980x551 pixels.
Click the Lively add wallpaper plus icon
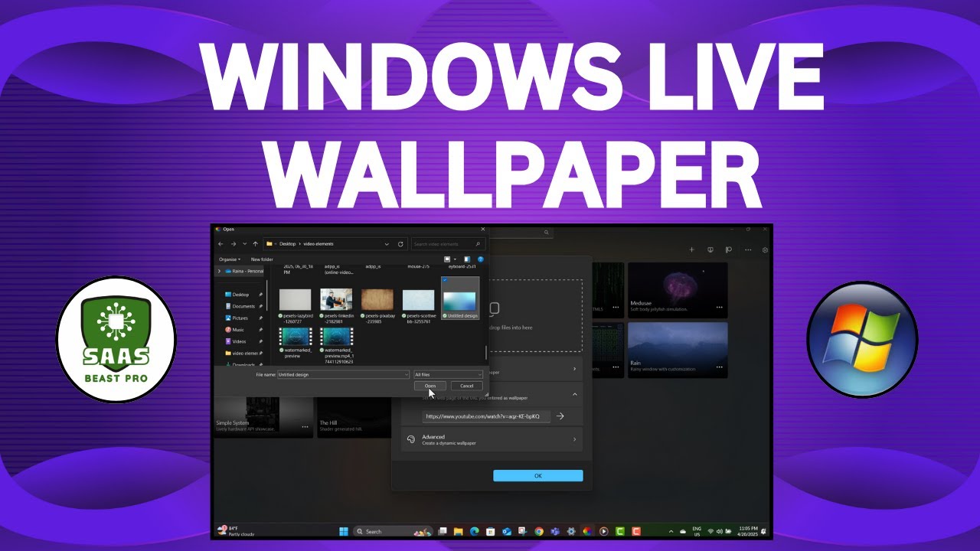point(691,249)
